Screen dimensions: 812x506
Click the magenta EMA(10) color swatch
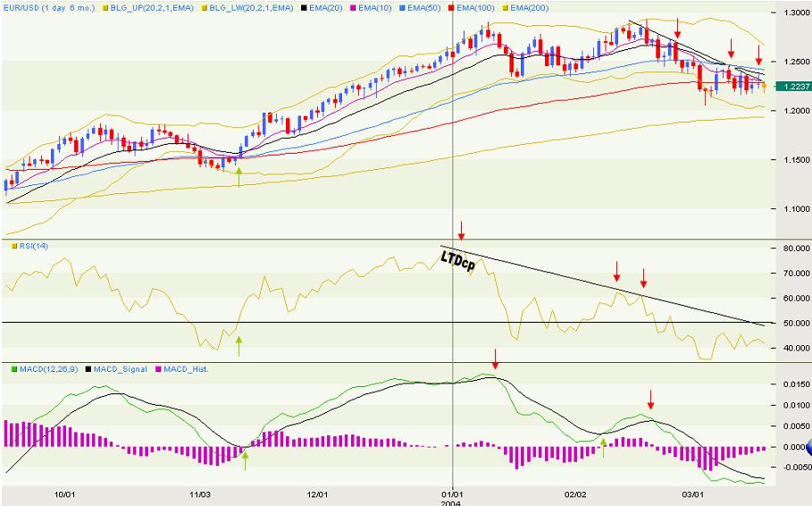(x=354, y=8)
